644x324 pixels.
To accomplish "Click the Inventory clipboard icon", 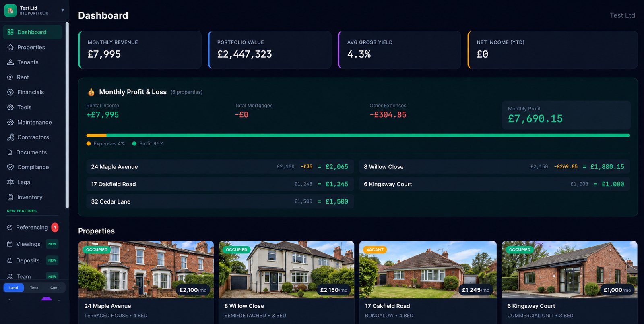I will (x=10, y=197).
